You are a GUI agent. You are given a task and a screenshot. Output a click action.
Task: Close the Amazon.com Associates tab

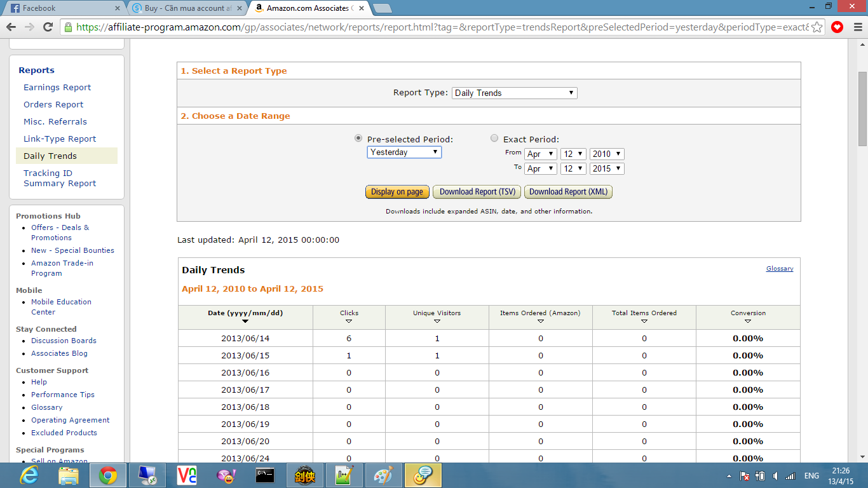pos(362,8)
